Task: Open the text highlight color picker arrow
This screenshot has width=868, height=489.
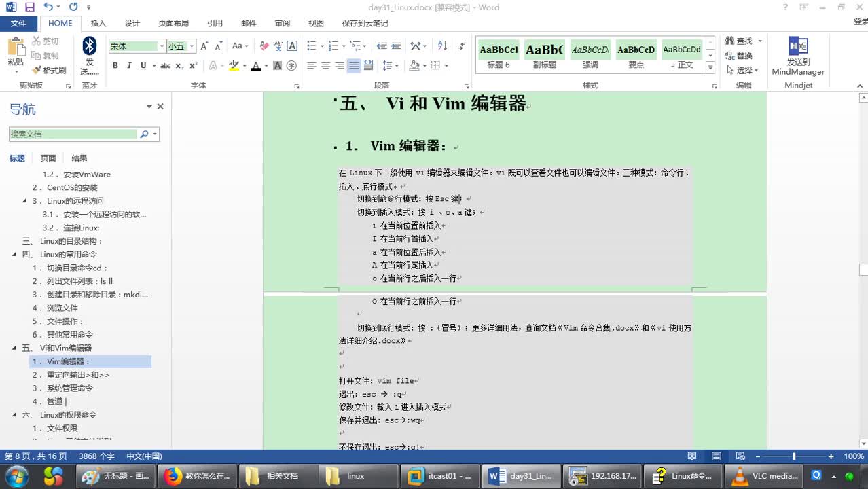Action: 244,66
